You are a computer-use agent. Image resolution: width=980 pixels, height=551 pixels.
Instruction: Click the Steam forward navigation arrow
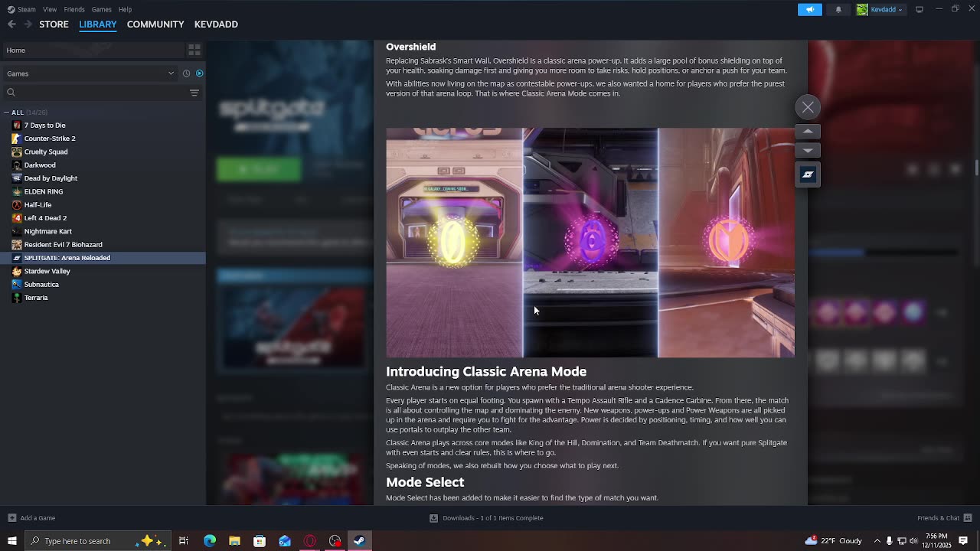28,24
